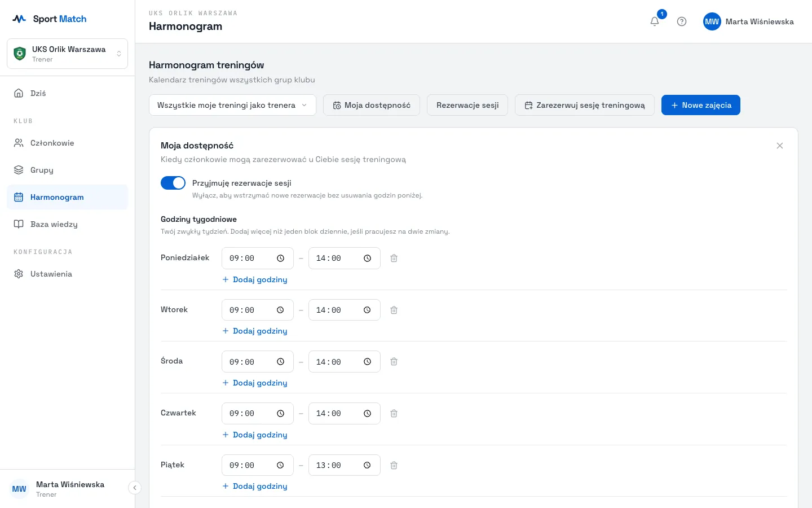This screenshot has height=508, width=812.
Task: Add hours for Środa via Dodaj godziny
Action: coord(255,383)
